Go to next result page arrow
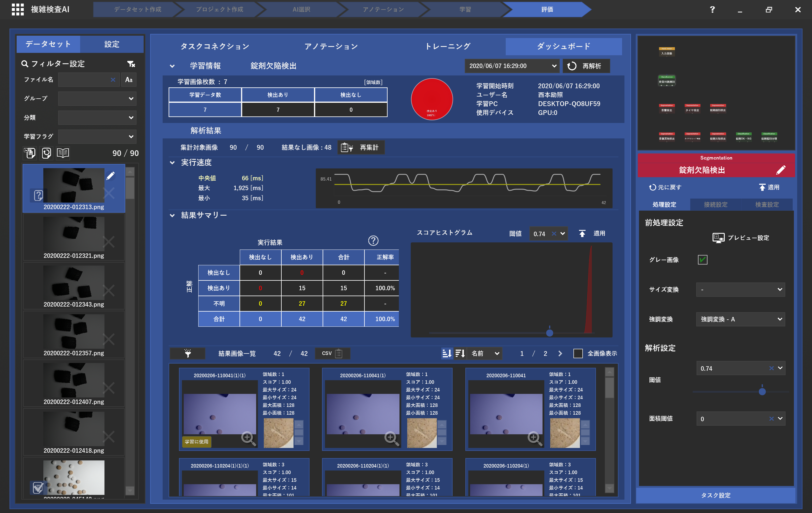The height and width of the screenshot is (513, 812). pyautogui.click(x=560, y=353)
